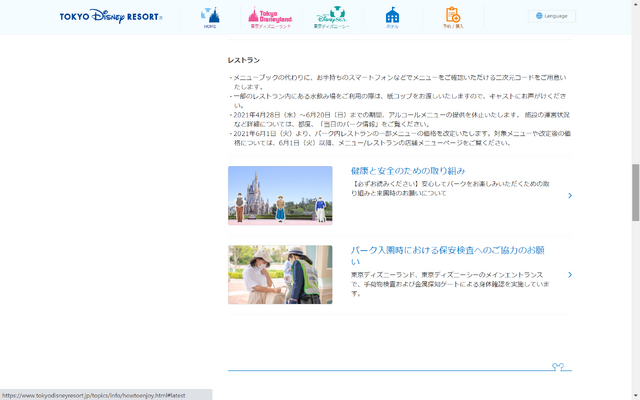
Task: Click the Mickey ears divider icon
Action: [x=558, y=367]
